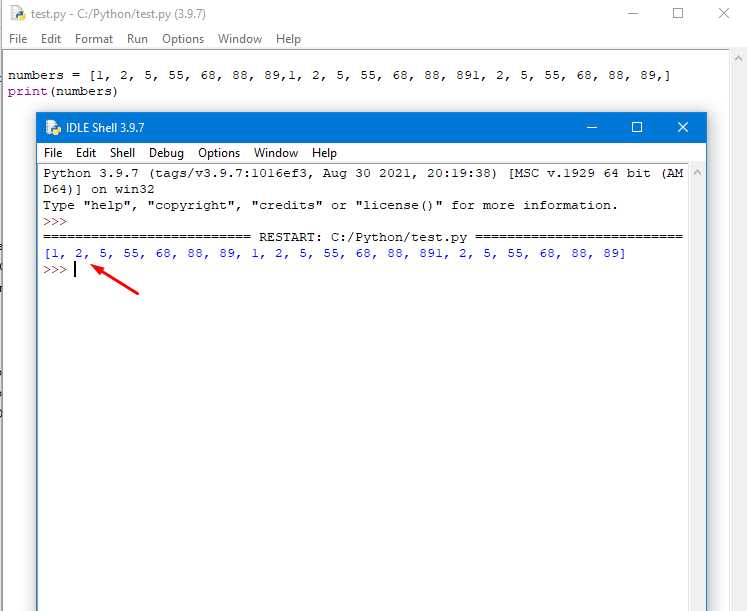
Task: Minimize the test.py editor window
Action: pyautogui.click(x=633, y=13)
